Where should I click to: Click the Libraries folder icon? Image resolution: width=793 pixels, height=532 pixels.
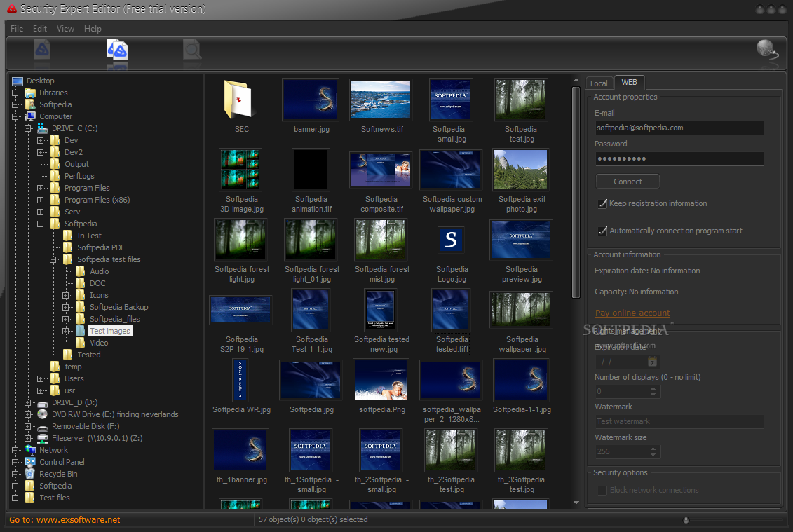pos(30,93)
